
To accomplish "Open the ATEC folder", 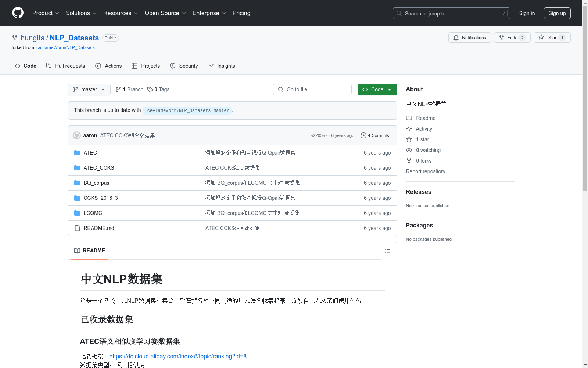I will [x=90, y=153].
